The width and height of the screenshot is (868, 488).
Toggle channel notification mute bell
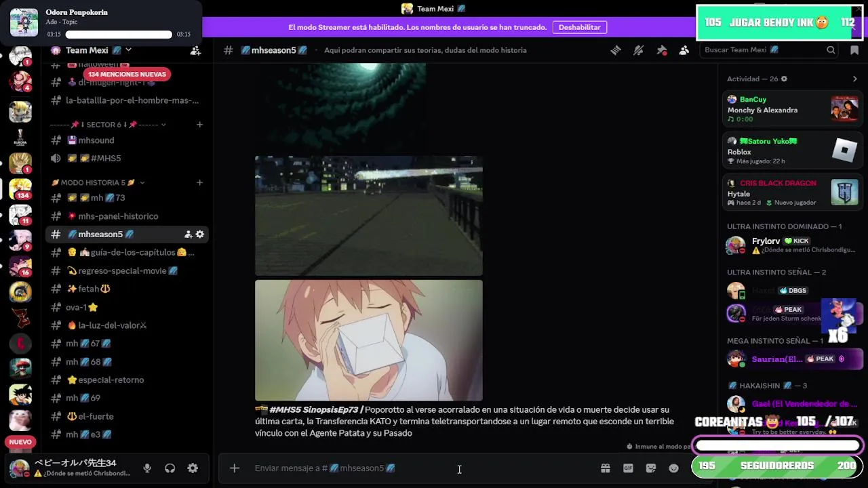pos(638,50)
